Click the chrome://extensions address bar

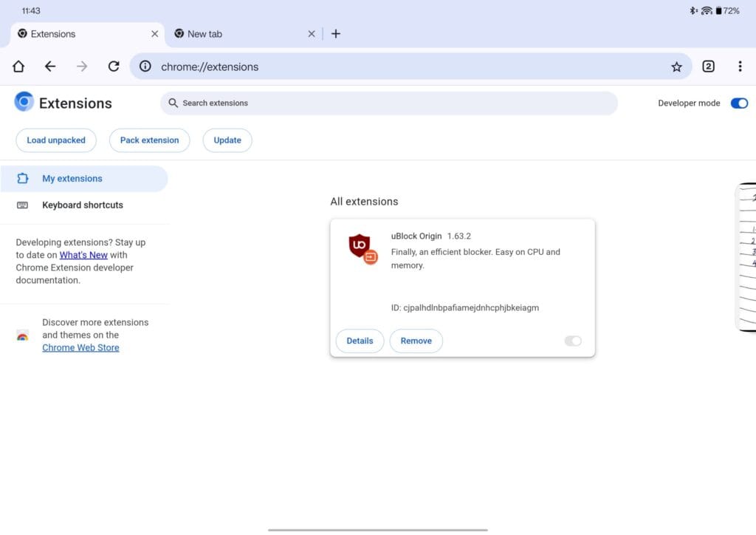[x=410, y=66]
